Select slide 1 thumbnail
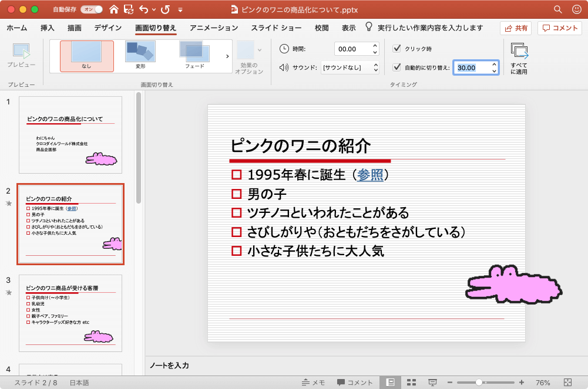The height and width of the screenshot is (389, 588). click(x=70, y=135)
